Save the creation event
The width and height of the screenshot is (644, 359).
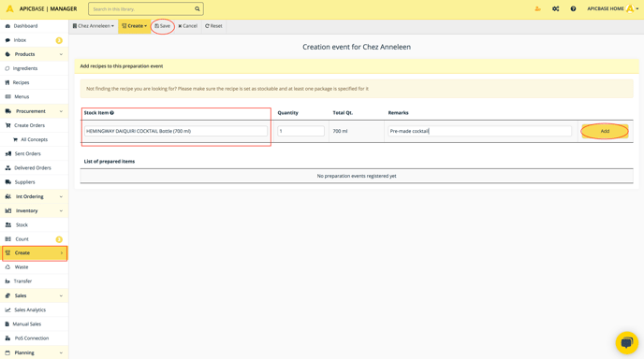162,26
